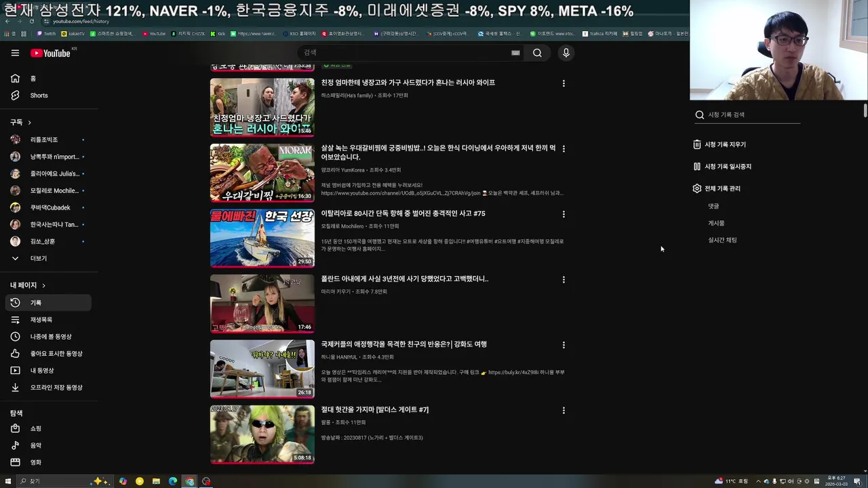
Task: Open 좋아요 표시한 동영상 in sidebar
Action: pyautogui.click(x=47, y=354)
